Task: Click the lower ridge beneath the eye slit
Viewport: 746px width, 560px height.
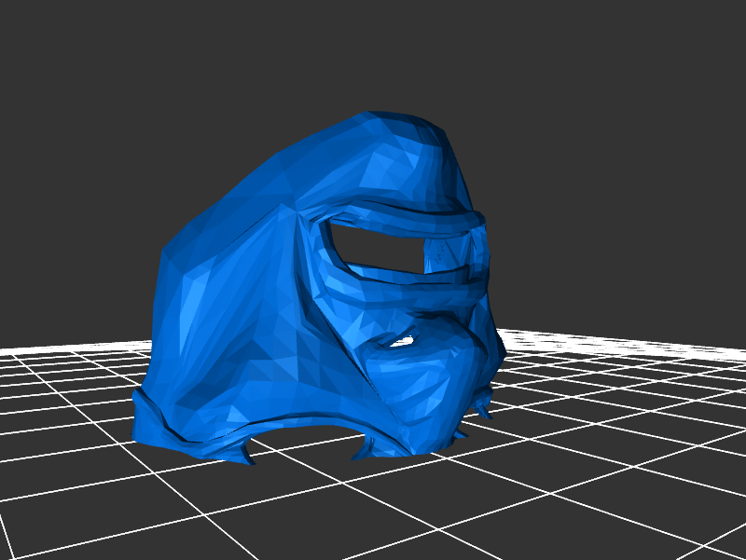Action: 410,281
